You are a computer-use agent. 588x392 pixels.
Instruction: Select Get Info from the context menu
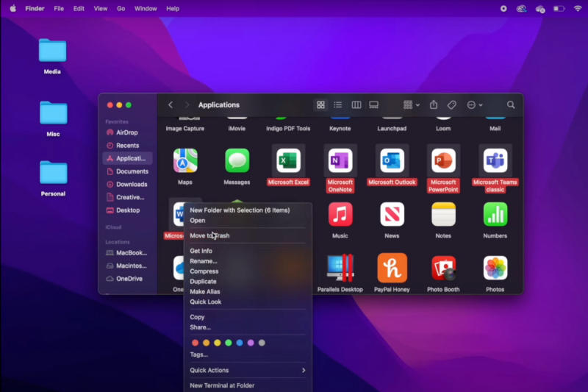(201, 251)
